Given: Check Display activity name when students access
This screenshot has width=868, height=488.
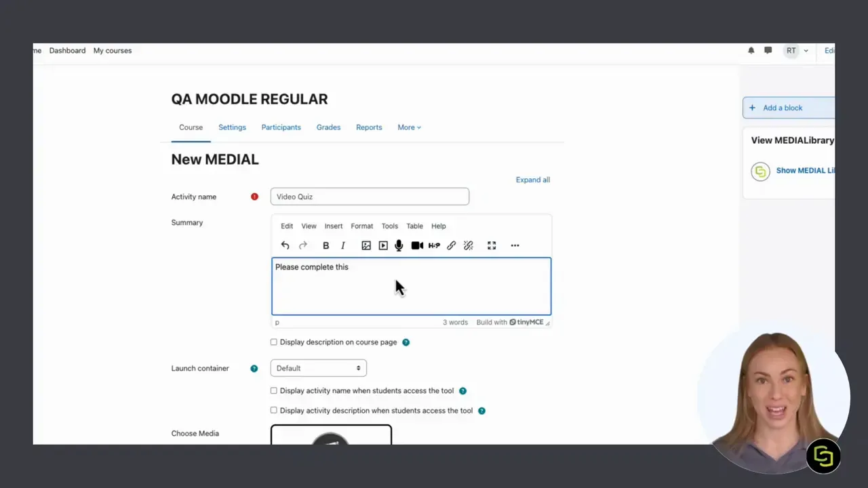Looking at the screenshot, I should coord(274,391).
